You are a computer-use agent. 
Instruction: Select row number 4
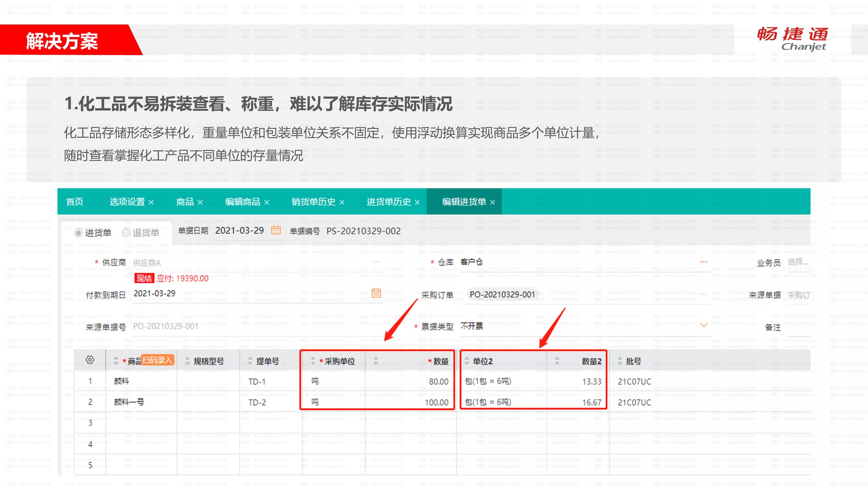pos(90,444)
